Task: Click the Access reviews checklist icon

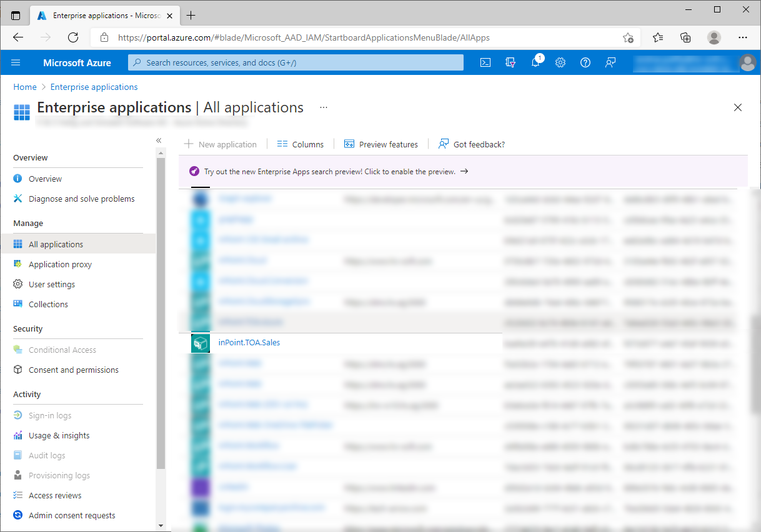Action: pos(17,495)
